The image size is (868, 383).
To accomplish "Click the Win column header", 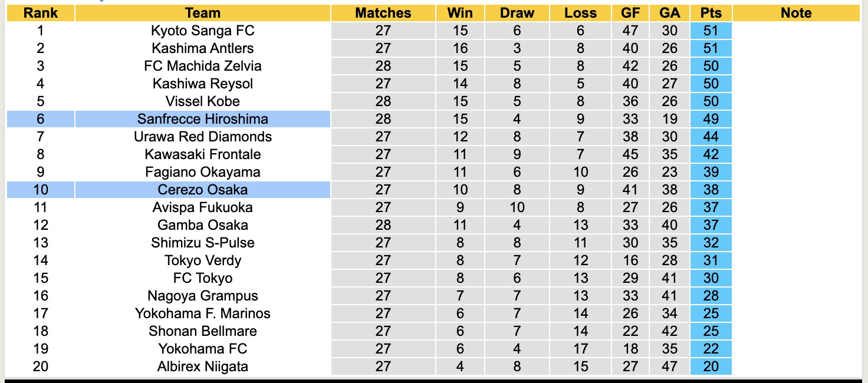I will [460, 13].
